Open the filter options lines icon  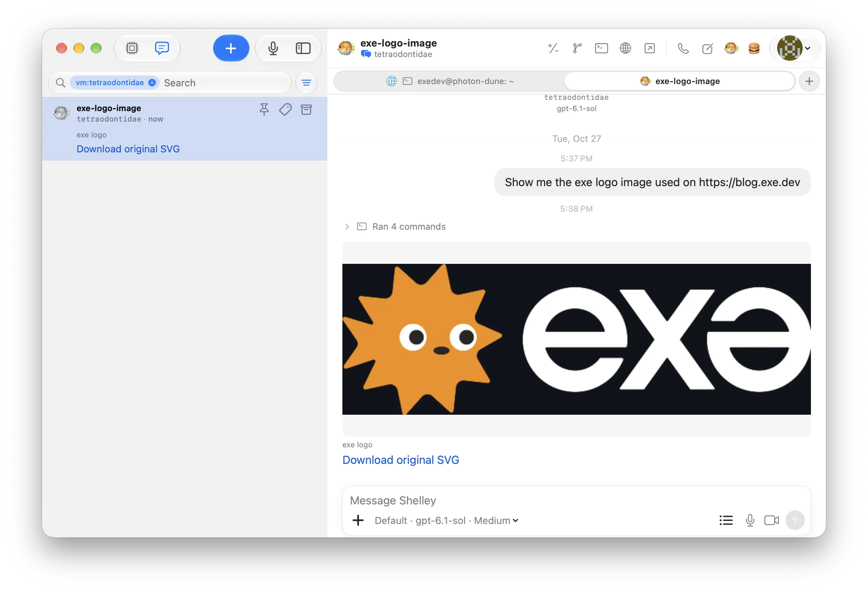coord(306,83)
